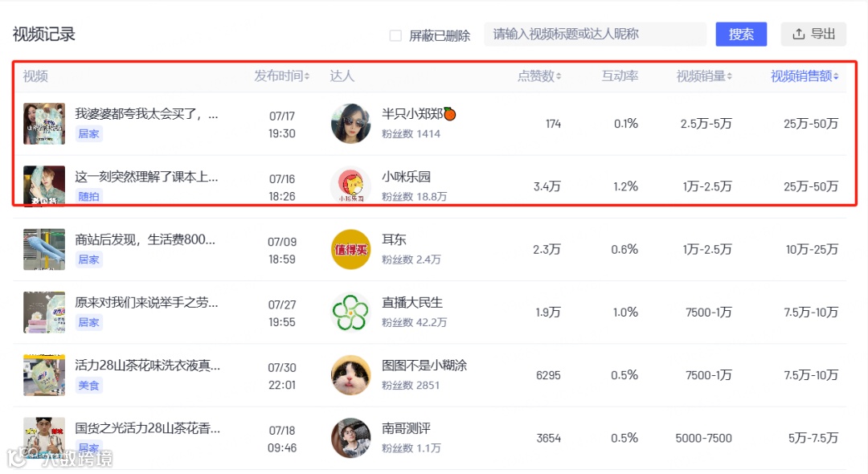The height and width of the screenshot is (474, 868).
Task: Click the video title search input field
Action: tap(595, 34)
